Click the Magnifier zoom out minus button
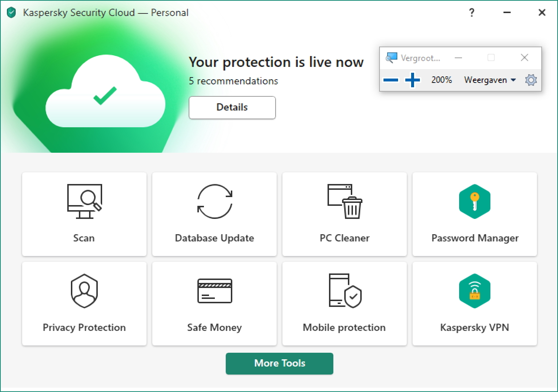The image size is (558, 392). [x=391, y=80]
